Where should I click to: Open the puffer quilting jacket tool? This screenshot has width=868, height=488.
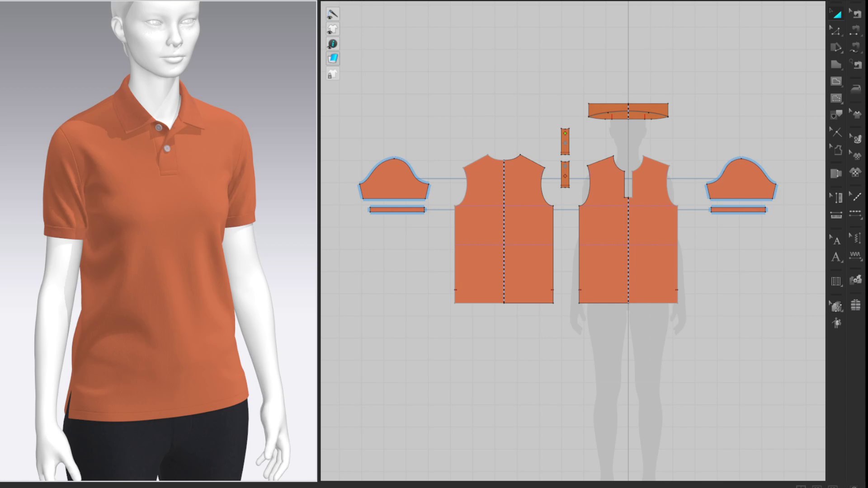tap(855, 305)
